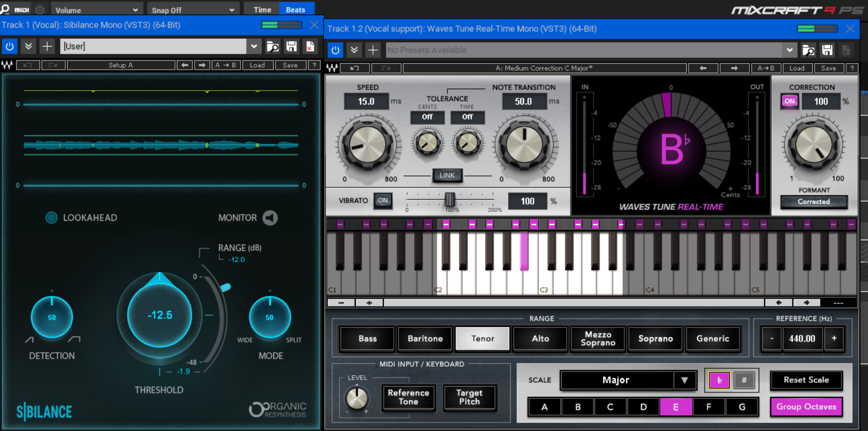Click Reset Scale button
The height and width of the screenshot is (431, 868).
[806, 380]
